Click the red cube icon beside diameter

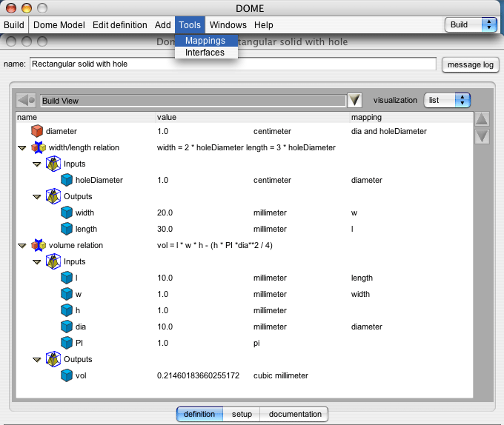[37, 131]
